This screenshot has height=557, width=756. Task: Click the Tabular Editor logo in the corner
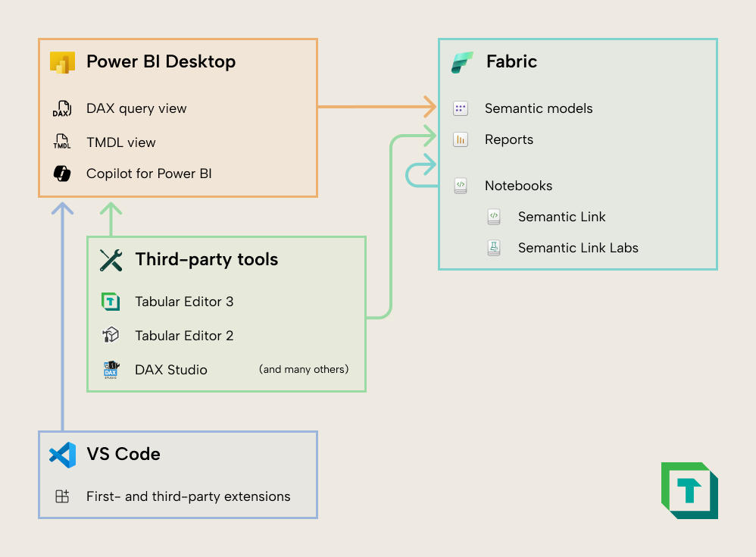point(689,490)
